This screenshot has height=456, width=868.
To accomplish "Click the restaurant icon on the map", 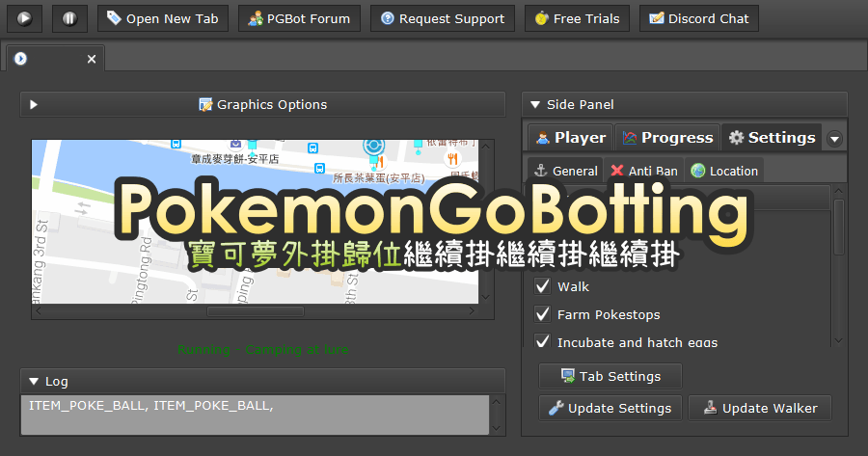I will tap(452, 159).
